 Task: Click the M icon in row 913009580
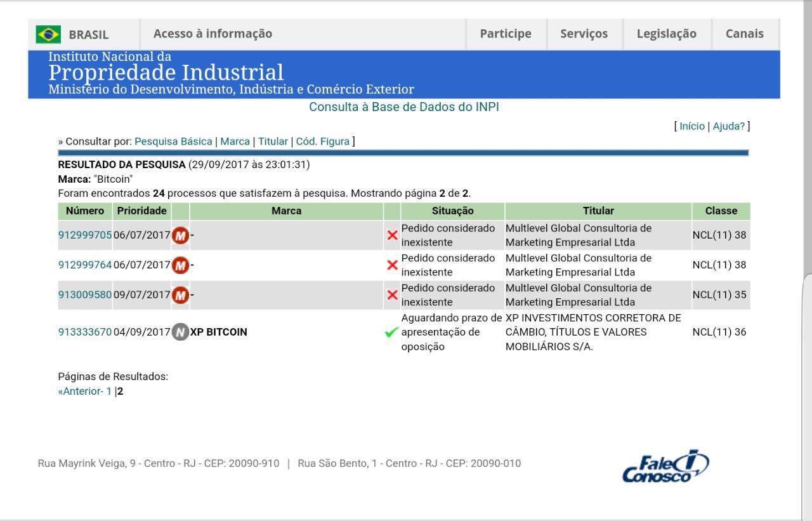181,295
